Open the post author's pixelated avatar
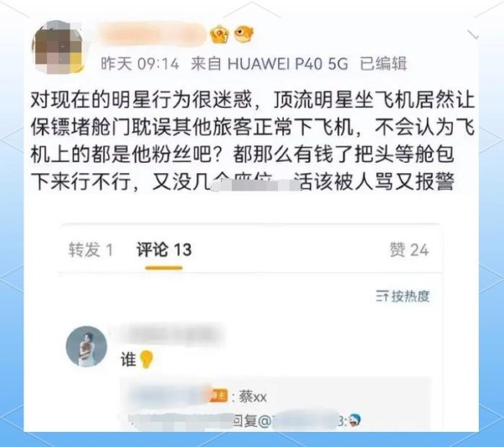This screenshot has height=447, width=504. coord(58,47)
